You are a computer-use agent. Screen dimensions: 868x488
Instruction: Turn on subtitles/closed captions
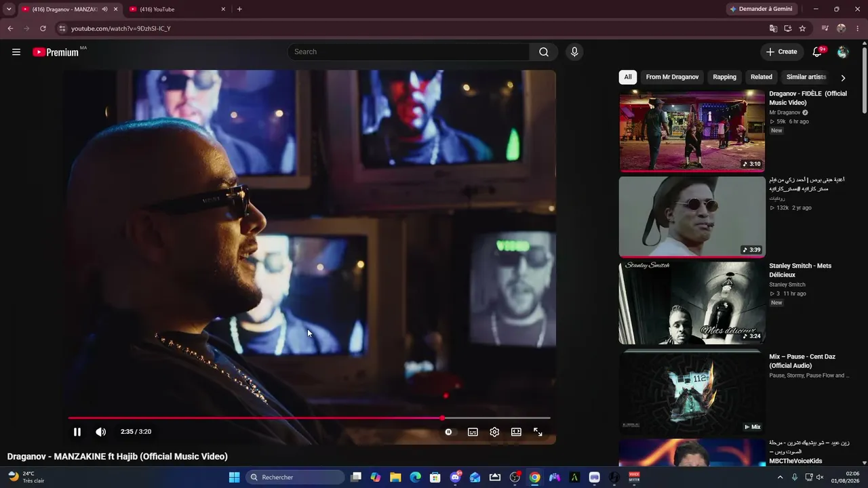[x=473, y=432]
